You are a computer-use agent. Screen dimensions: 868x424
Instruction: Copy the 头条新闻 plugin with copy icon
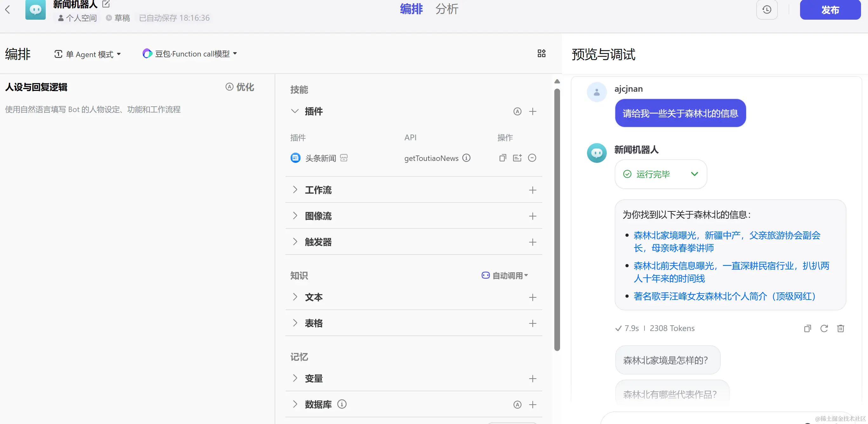coord(502,158)
